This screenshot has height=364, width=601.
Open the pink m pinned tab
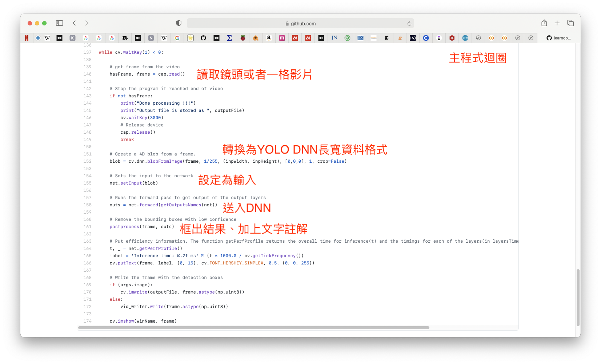pos(282,38)
